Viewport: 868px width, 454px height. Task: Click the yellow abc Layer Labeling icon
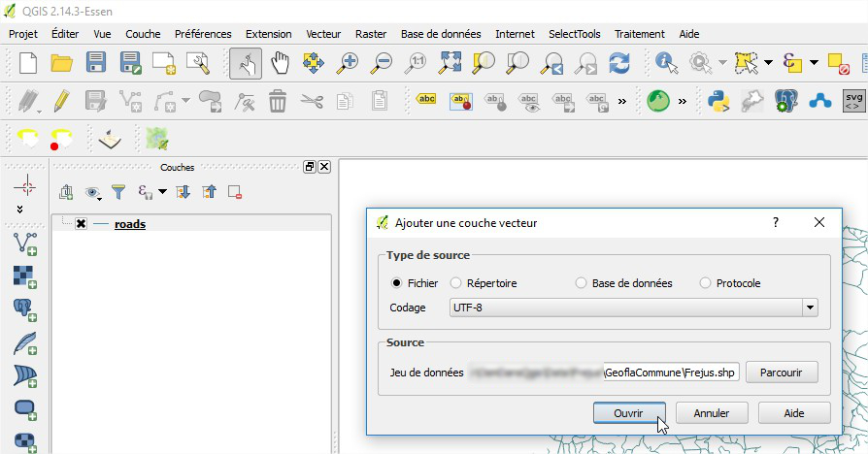pos(426,99)
